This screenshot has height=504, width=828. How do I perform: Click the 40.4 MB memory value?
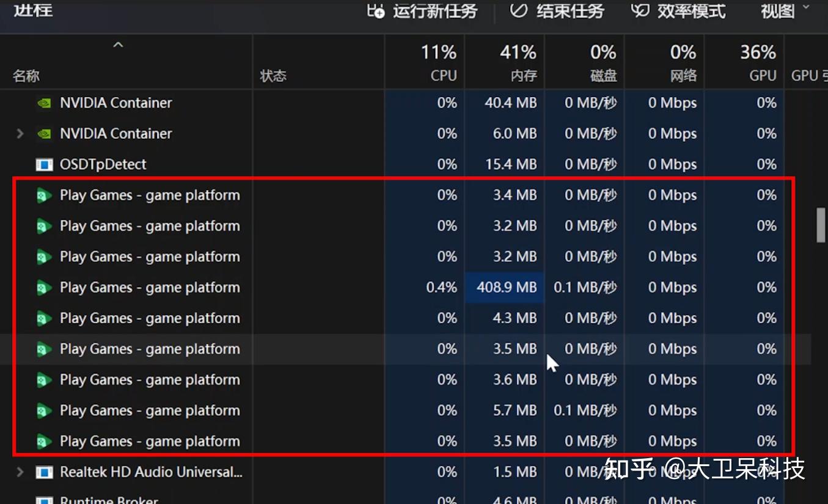tap(511, 103)
